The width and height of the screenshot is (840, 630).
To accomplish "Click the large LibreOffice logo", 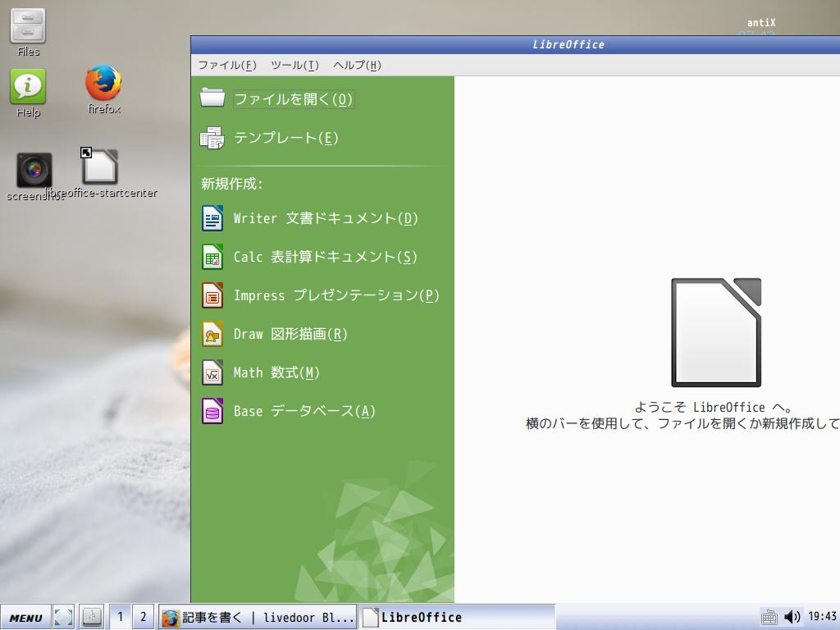I will coord(716,332).
